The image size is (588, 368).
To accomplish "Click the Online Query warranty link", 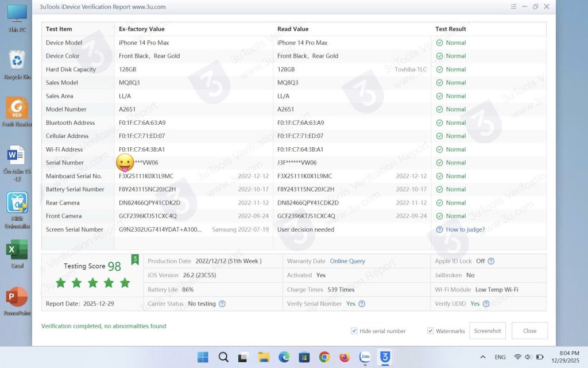I will click(x=347, y=261).
